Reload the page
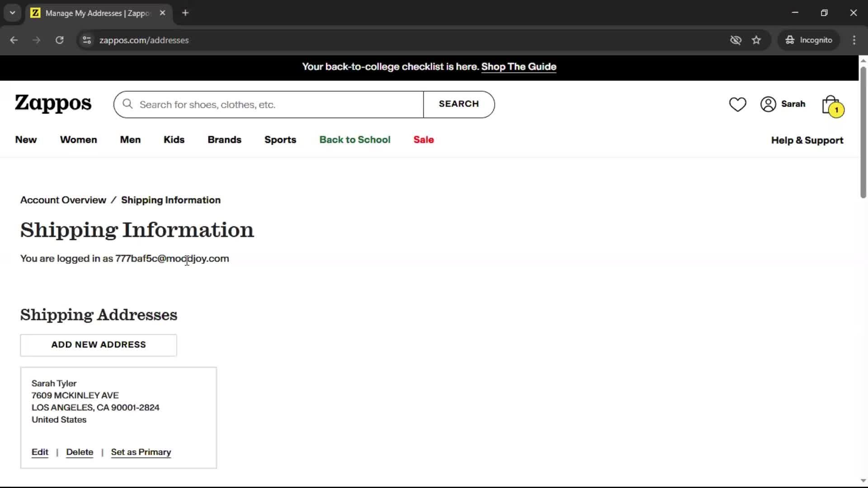The height and width of the screenshot is (488, 868). pos(59,40)
